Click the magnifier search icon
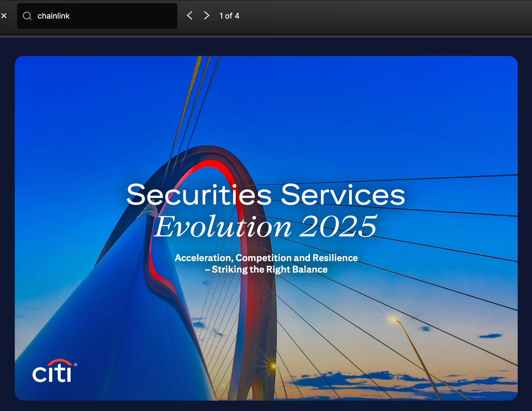Viewport: 532px width, 411px height. tap(27, 16)
